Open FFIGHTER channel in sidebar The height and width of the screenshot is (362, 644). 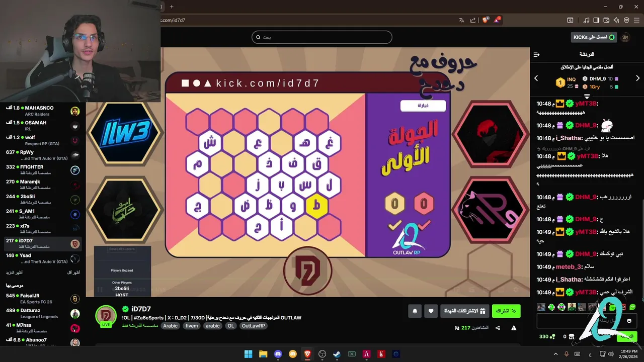tap(43, 170)
